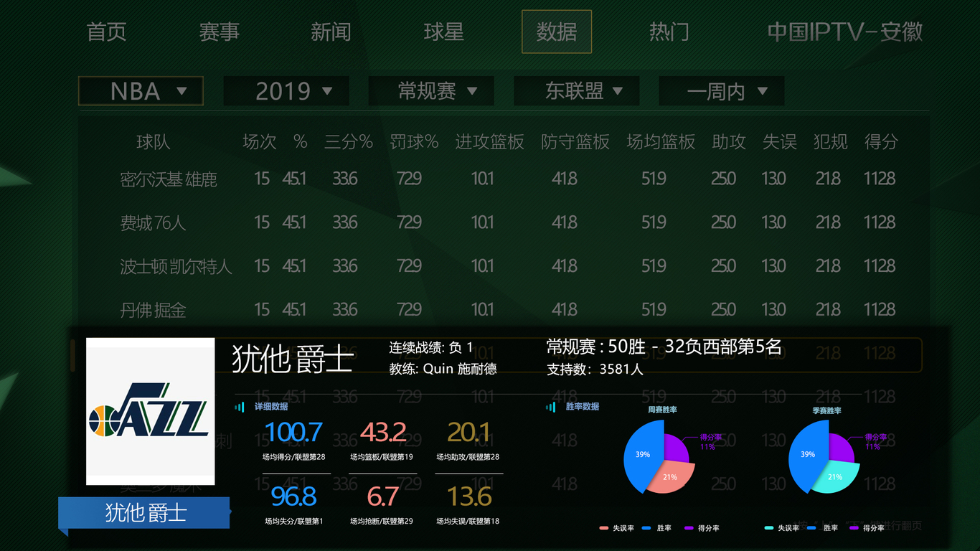Open the 东联盟 conference dropdown
980x551 pixels.
click(x=577, y=91)
